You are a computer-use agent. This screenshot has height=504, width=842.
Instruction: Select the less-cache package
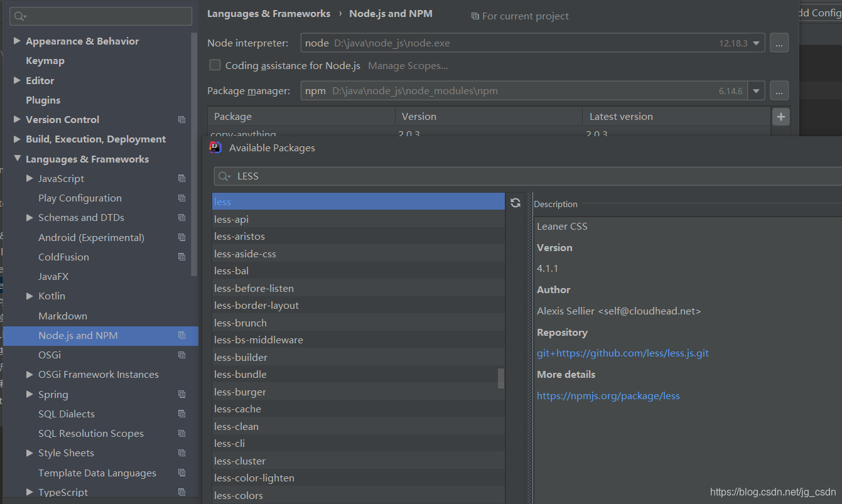(x=359, y=409)
